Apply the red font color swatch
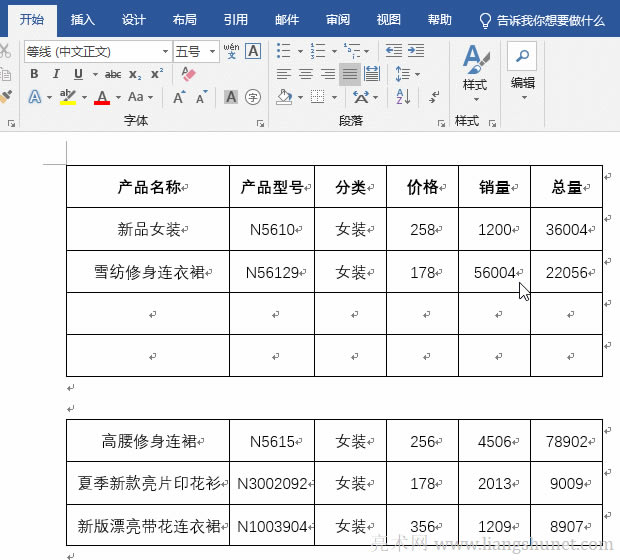 coord(101,97)
